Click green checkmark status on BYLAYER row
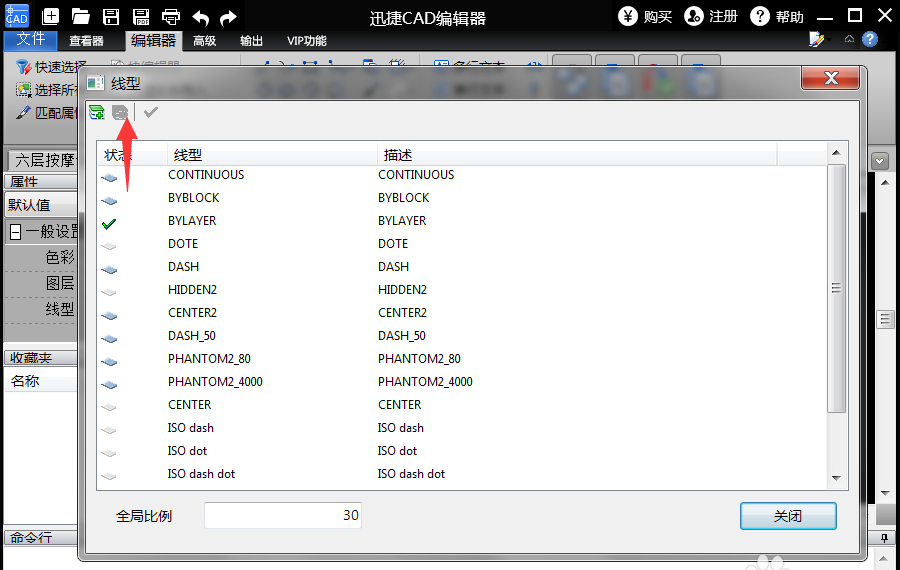The height and width of the screenshot is (570, 900). [x=109, y=223]
